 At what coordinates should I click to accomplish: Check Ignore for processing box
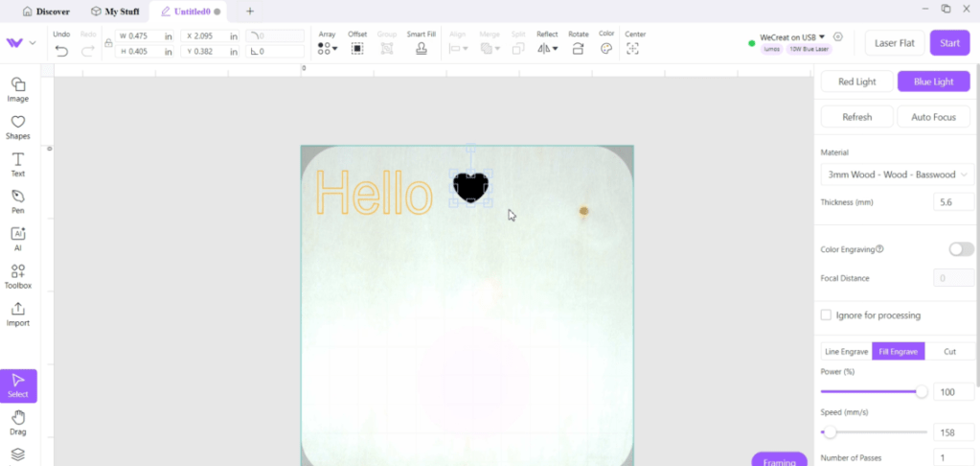pyautogui.click(x=826, y=315)
